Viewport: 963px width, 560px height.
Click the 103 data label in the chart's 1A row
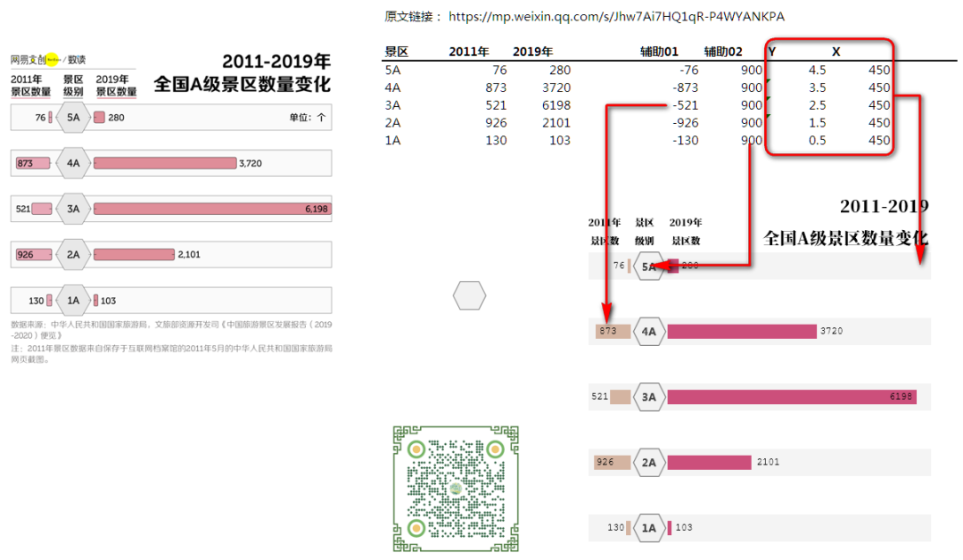tap(684, 528)
